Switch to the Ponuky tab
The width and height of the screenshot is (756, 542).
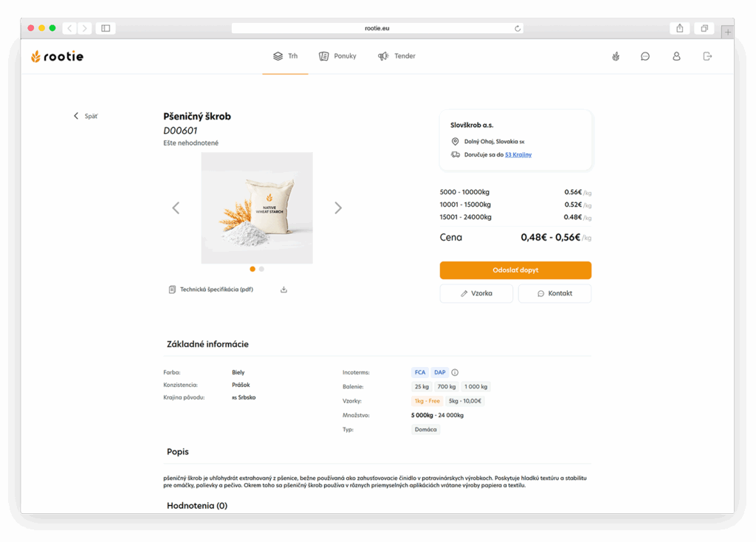coord(337,55)
